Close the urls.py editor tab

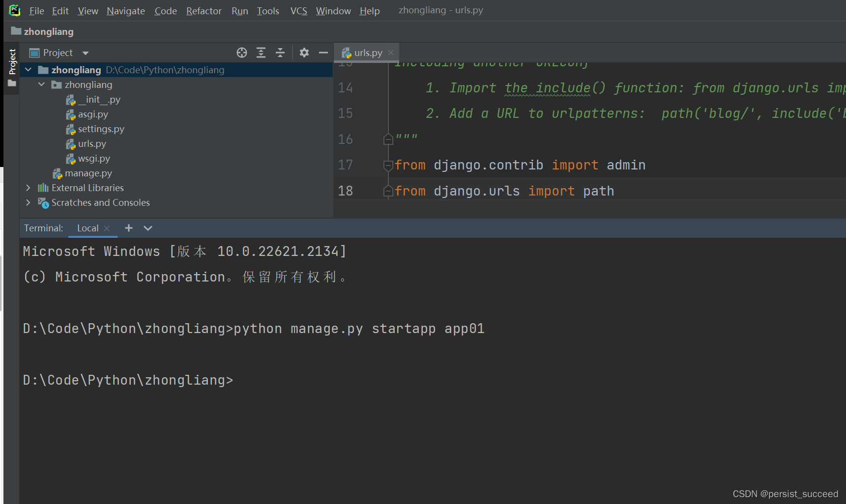(391, 53)
